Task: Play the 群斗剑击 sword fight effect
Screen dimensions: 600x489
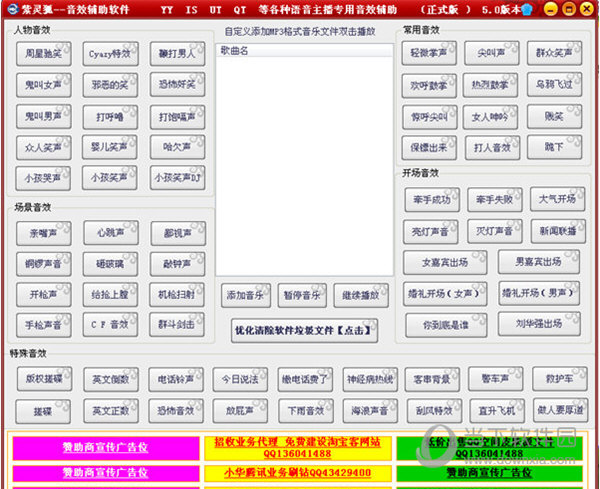Action: [177, 325]
